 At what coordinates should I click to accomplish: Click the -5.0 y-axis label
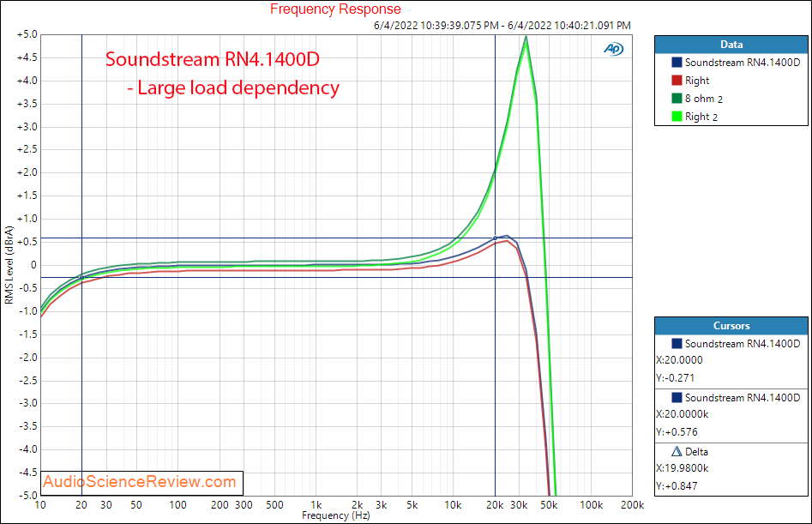(27, 496)
